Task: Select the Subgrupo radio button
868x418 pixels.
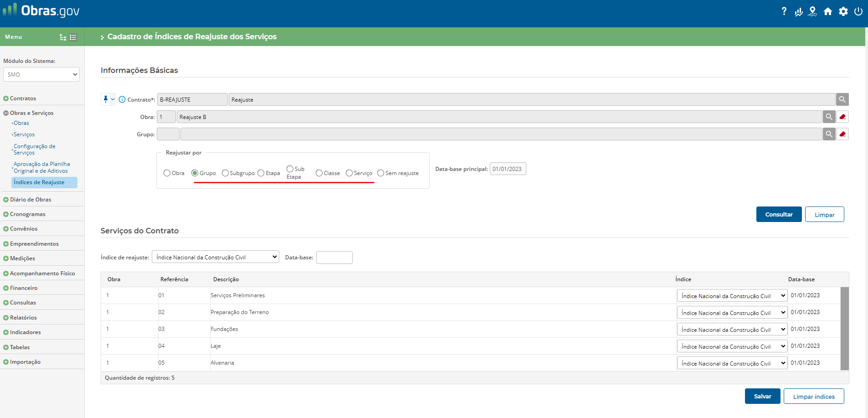Action: pos(225,173)
